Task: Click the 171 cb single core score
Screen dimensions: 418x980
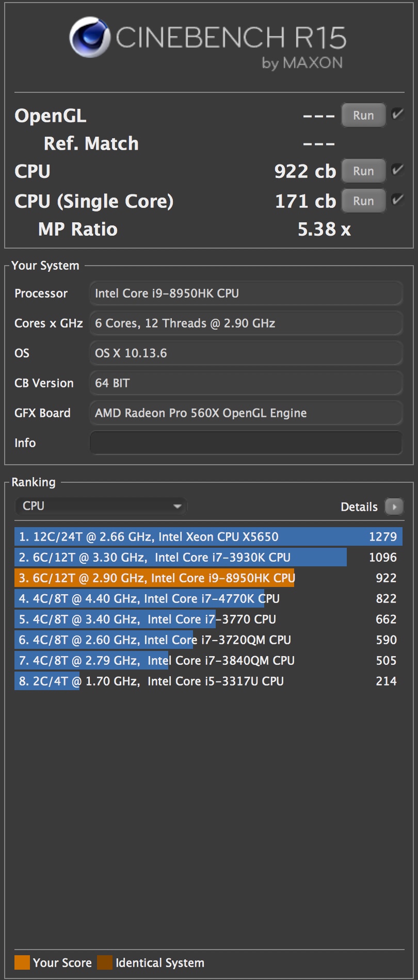Action: click(x=306, y=201)
